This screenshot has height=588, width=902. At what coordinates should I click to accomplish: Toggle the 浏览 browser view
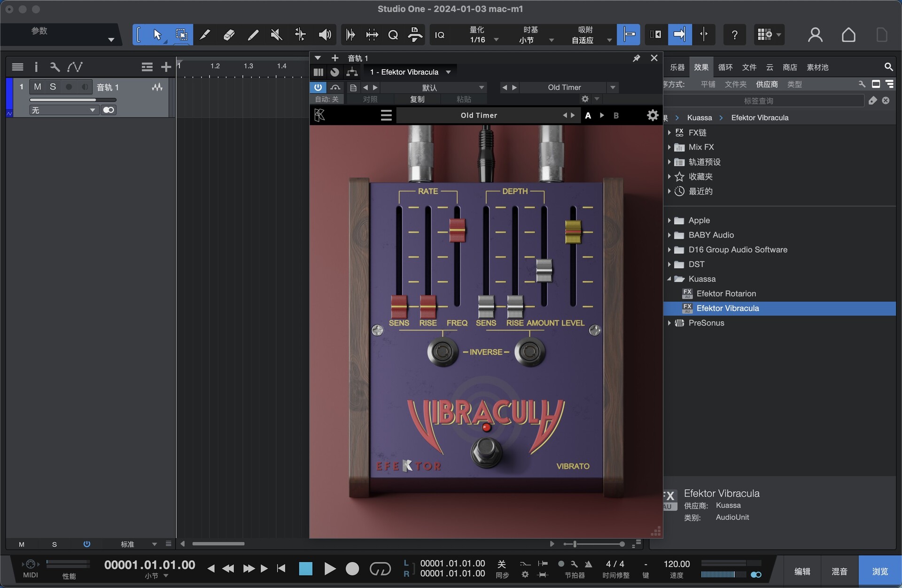tap(880, 572)
